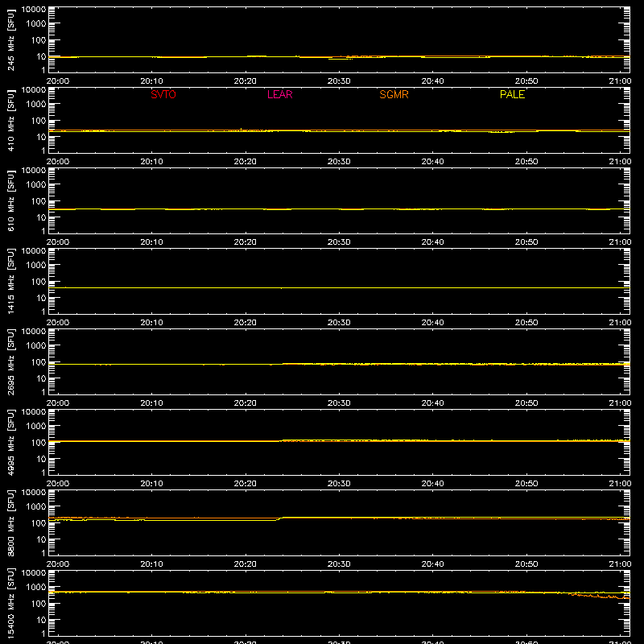
Task: Click the 20:30 time label under 1415 MHz plot
Action: coord(339,323)
